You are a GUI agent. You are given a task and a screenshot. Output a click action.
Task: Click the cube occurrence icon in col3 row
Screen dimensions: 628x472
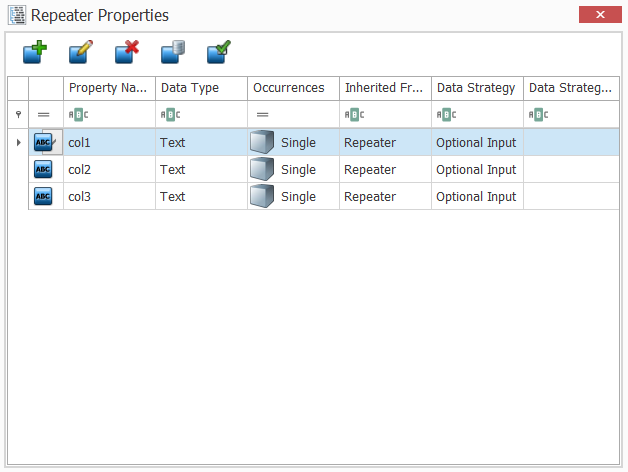[262, 196]
